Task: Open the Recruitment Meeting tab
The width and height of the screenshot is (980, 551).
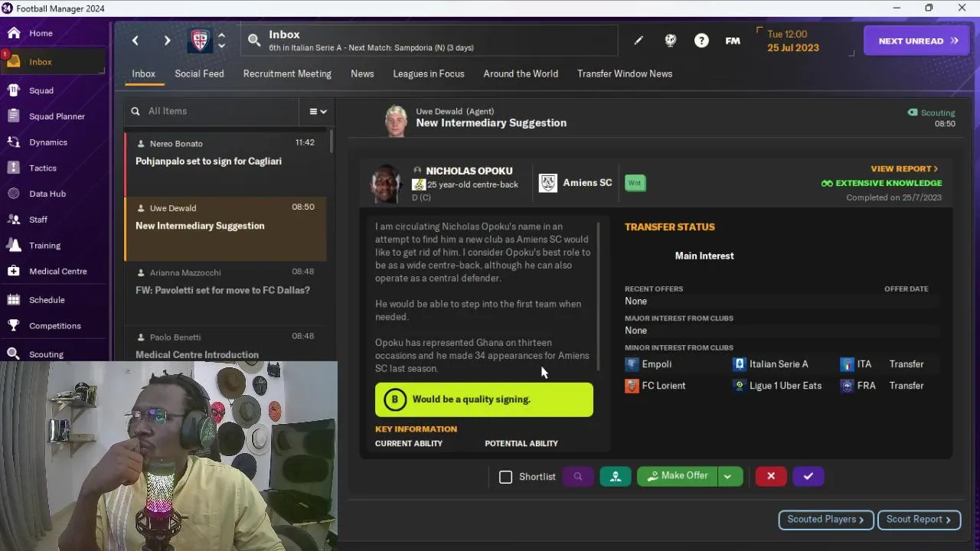Action: coord(287,74)
